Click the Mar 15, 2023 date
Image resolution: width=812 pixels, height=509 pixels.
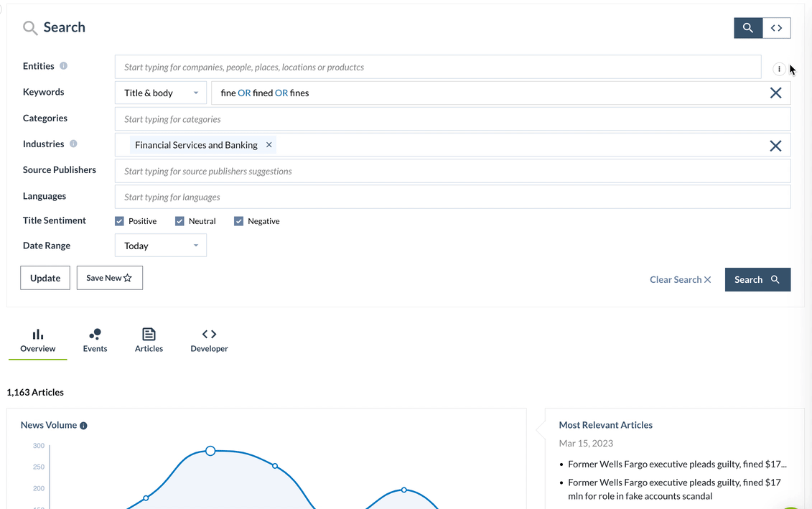(586, 444)
